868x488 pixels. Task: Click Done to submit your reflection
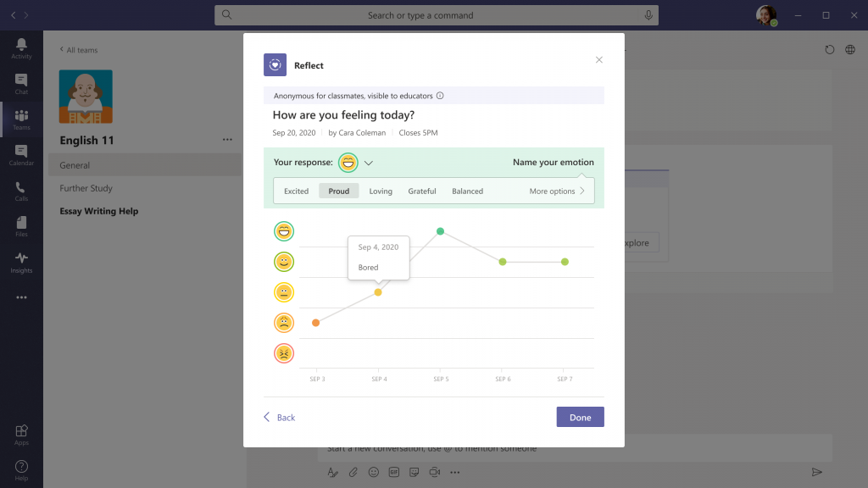tap(580, 417)
